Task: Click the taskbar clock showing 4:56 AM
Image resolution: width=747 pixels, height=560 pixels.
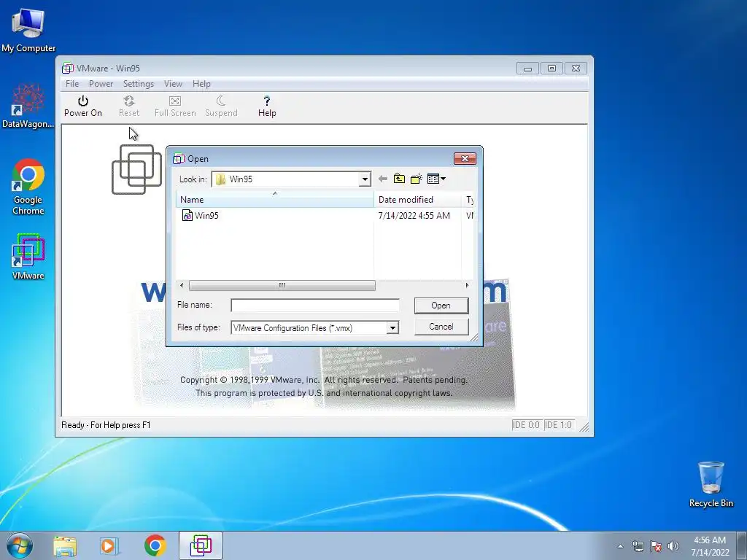Action: [x=710, y=546]
